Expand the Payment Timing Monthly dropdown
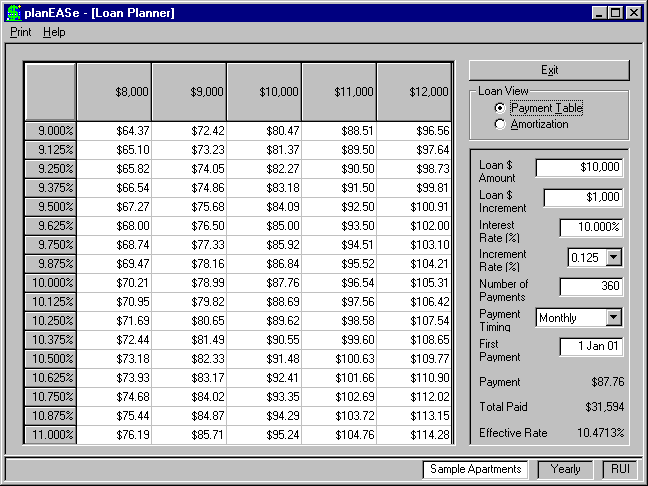Image resolution: width=648 pixels, height=486 pixels. (614, 317)
